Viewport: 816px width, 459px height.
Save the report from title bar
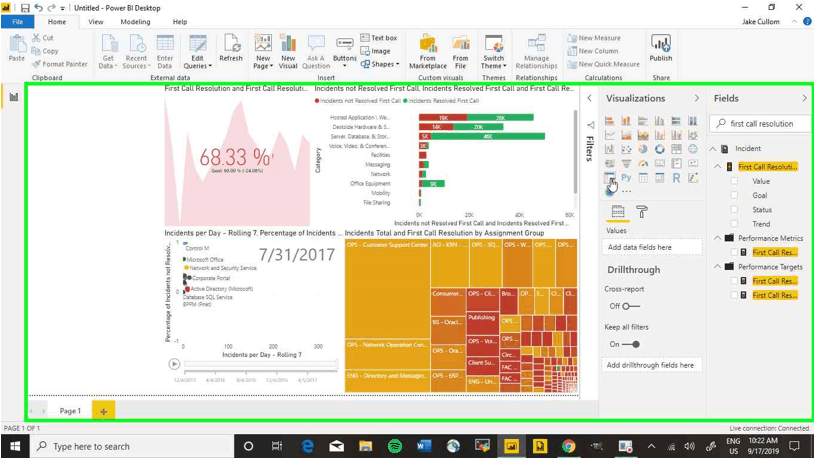(x=24, y=8)
